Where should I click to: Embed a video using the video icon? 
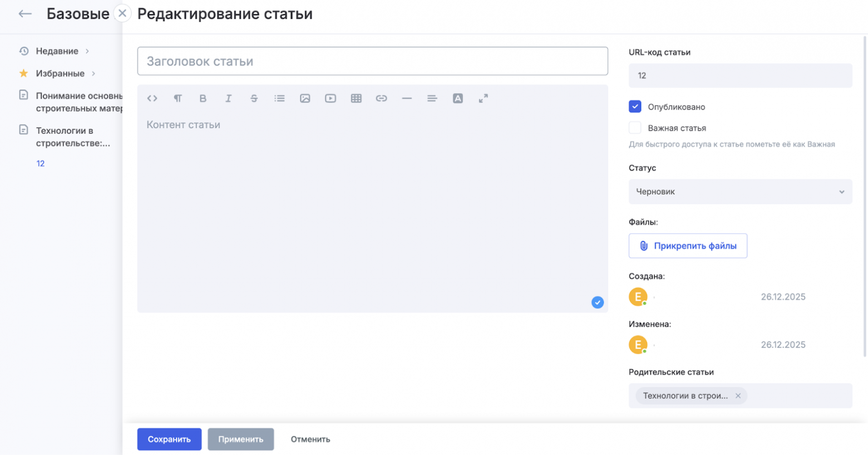[x=331, y=98]
